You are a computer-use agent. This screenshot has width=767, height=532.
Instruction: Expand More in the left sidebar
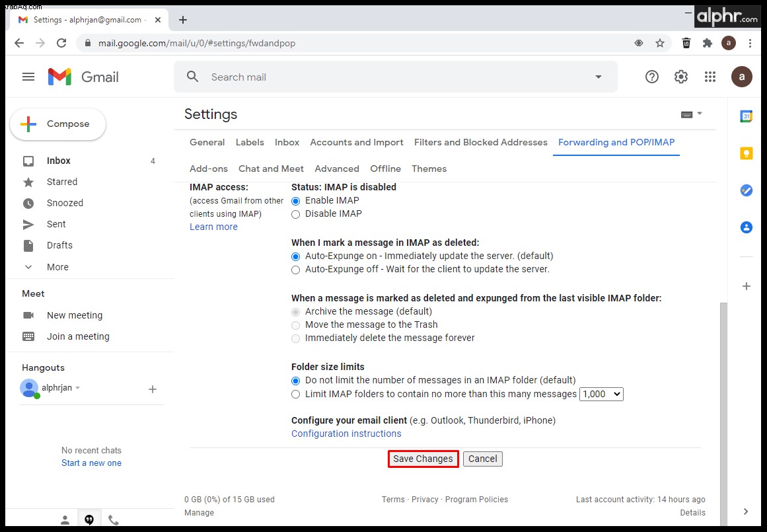[57, 267]
